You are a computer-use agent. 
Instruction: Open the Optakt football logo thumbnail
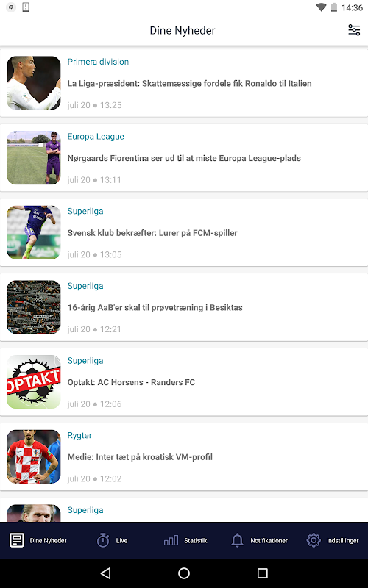point(34,381)
